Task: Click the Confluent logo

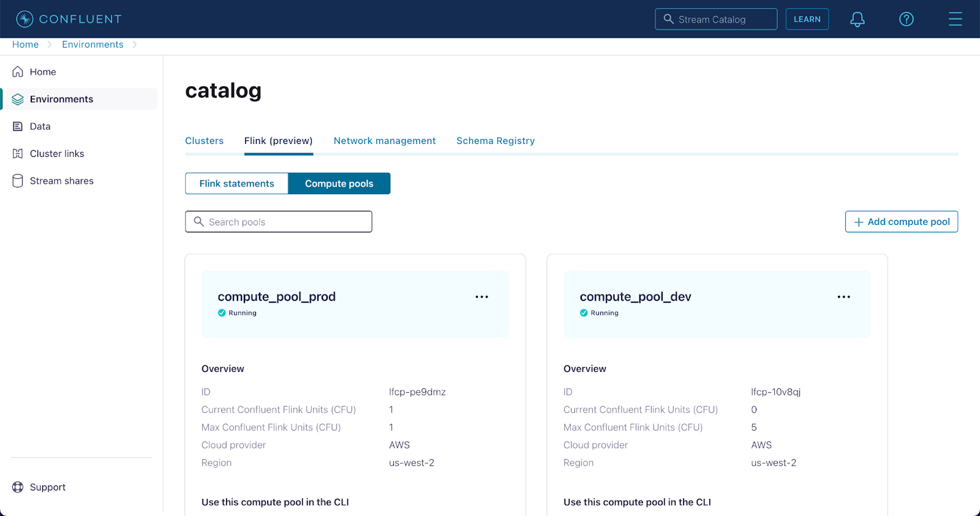Action: (x=69, y=19)
